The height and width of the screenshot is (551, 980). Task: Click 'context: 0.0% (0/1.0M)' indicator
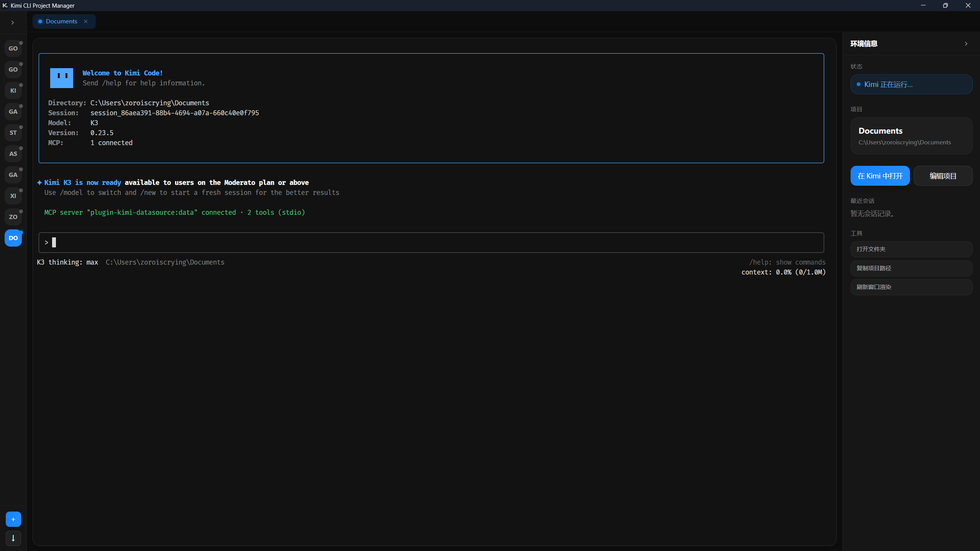click(784, 272)
